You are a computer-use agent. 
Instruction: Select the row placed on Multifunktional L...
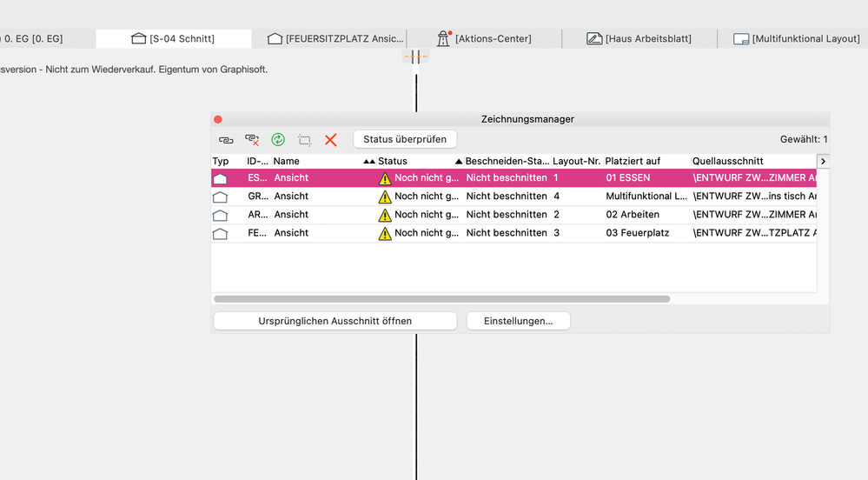[x=514, y=197]
